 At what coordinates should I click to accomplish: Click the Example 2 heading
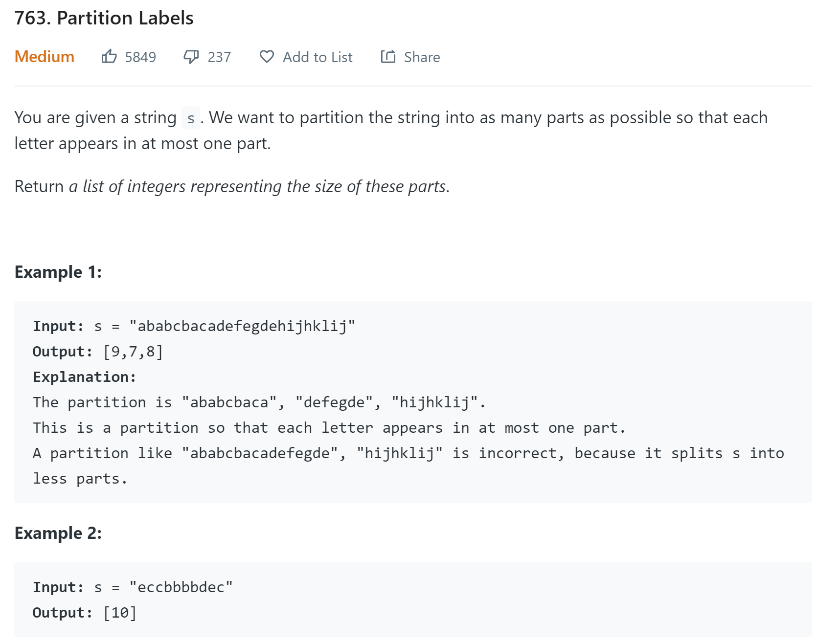pyautogui.click(x=58, y=533)
